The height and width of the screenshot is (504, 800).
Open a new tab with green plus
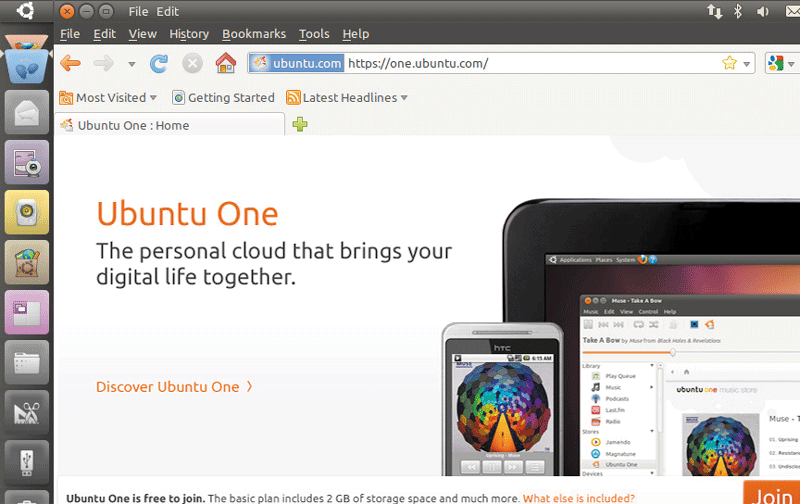[x=300, y=124]
